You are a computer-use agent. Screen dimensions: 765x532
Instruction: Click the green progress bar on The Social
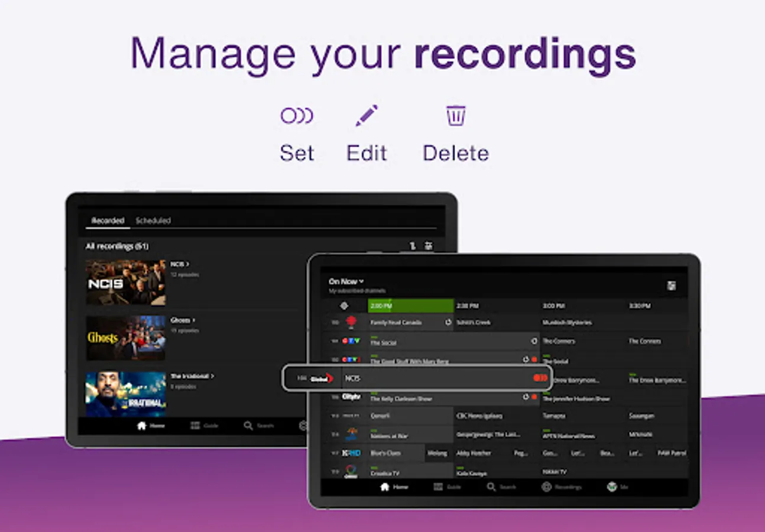coord(374,338)
